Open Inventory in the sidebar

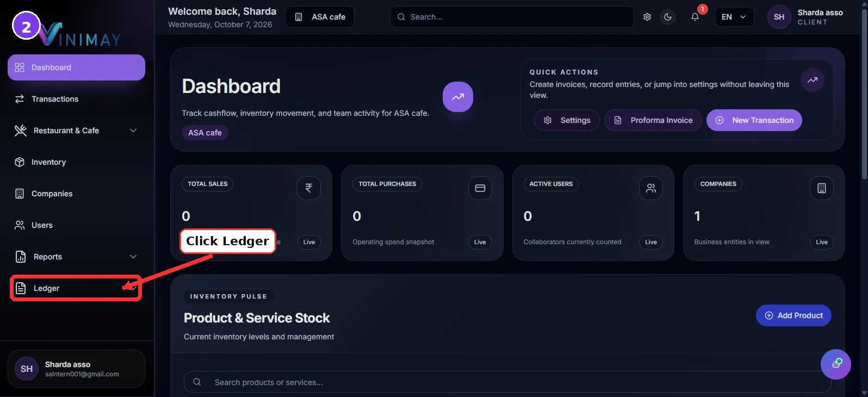(76, 162)
